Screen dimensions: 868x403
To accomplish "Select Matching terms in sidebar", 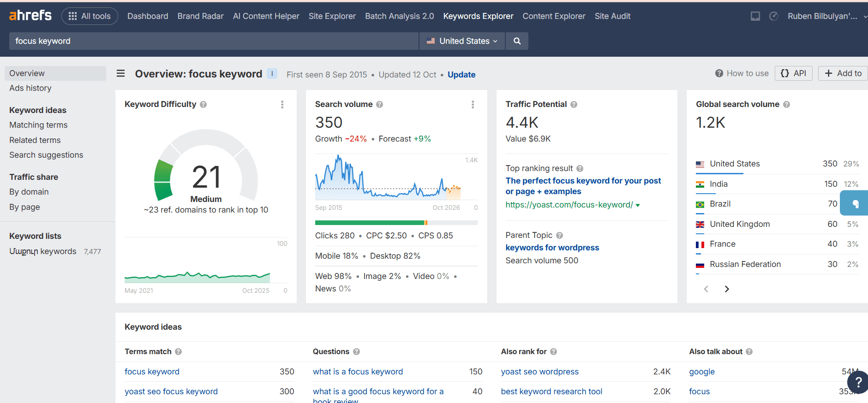I will click(38, 125).
